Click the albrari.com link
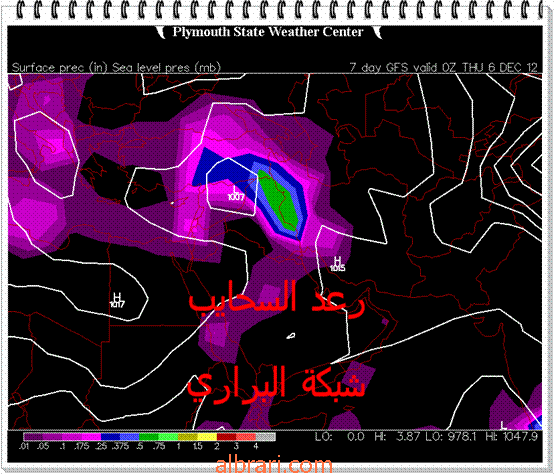 [x=273, y=465]
